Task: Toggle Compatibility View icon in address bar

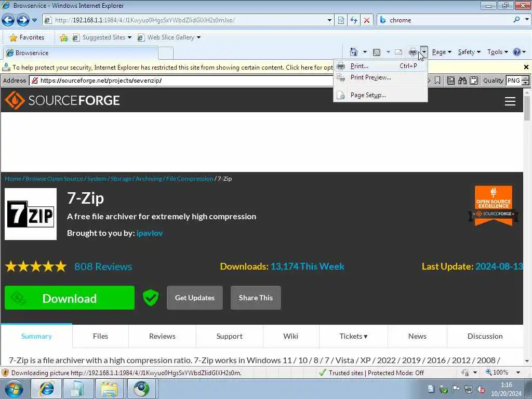Action: 341,20
